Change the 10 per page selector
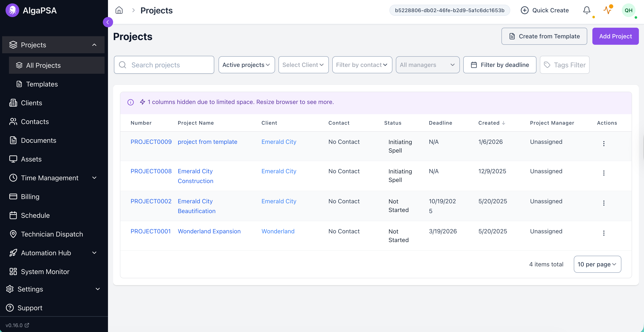The height and width of the screenshot is (332, 644). click(597, 264)
